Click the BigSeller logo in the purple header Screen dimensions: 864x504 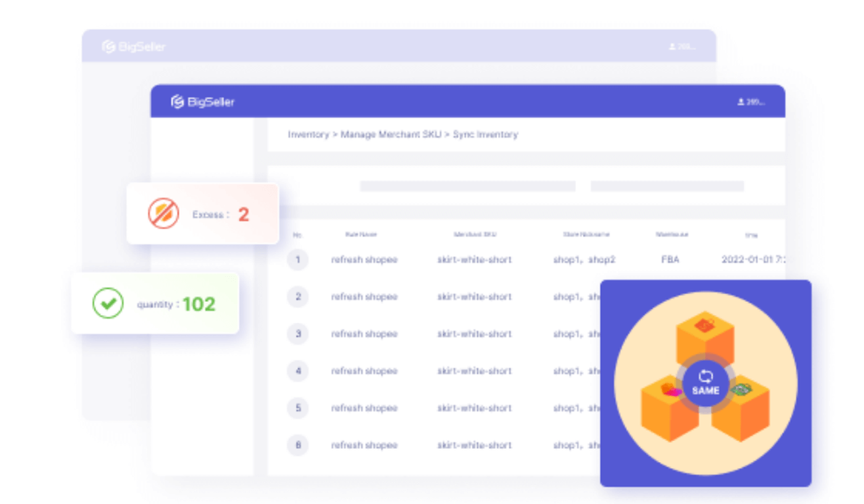(203, 102)
